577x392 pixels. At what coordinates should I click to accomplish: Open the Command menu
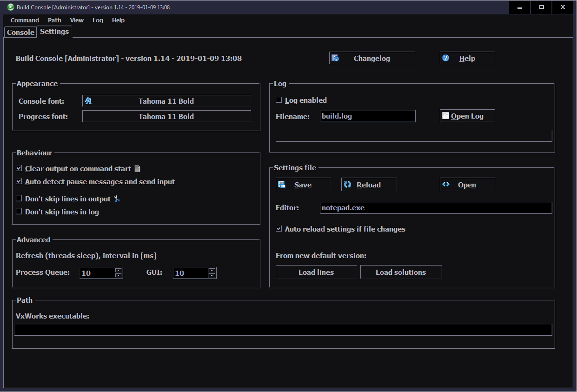(x=25, y=20)
